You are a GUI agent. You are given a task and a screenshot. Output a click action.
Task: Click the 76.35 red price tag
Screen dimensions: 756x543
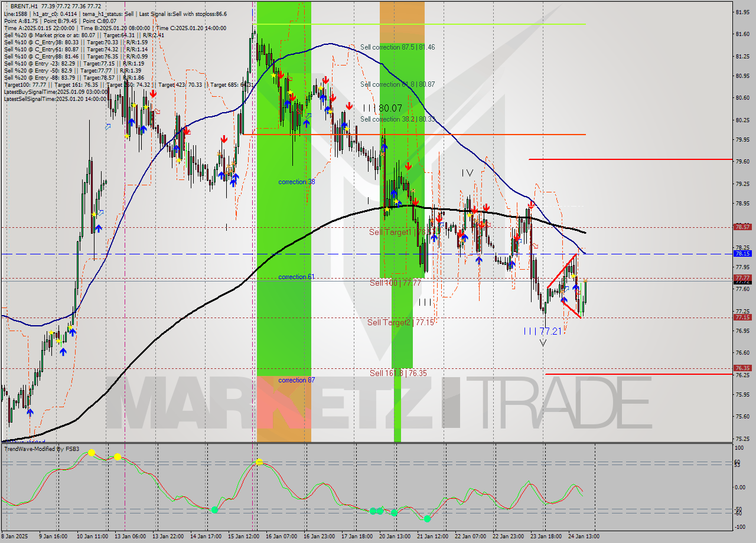pos(742,368)
